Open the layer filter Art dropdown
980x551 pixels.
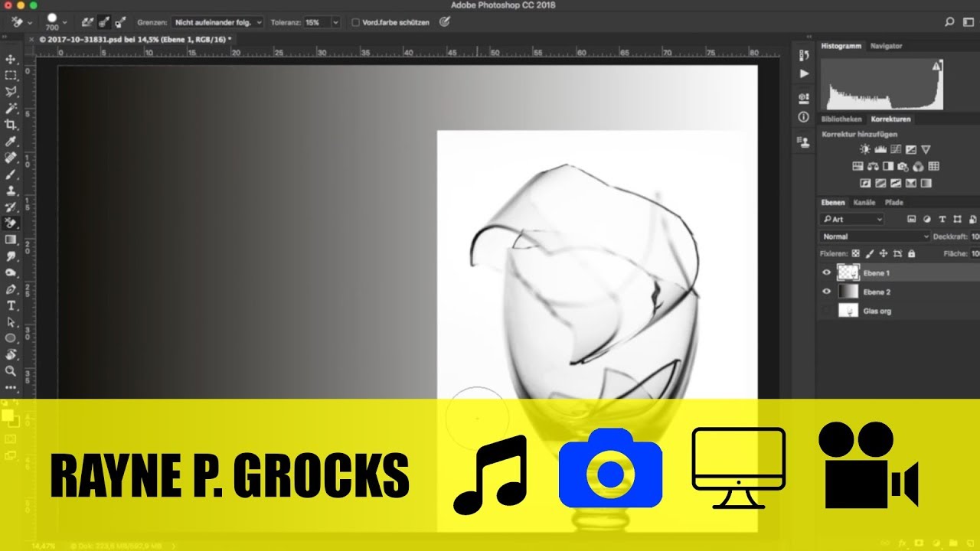coord(852,220)
